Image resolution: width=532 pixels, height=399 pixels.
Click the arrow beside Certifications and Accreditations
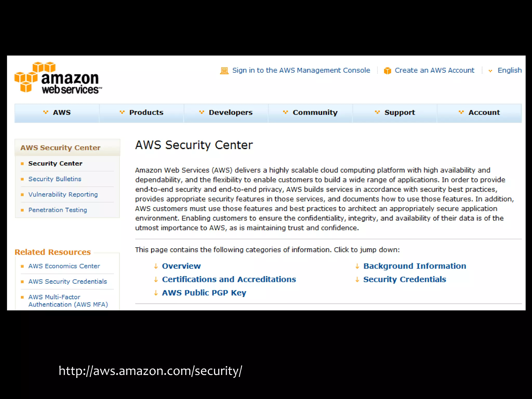point(156,279)
